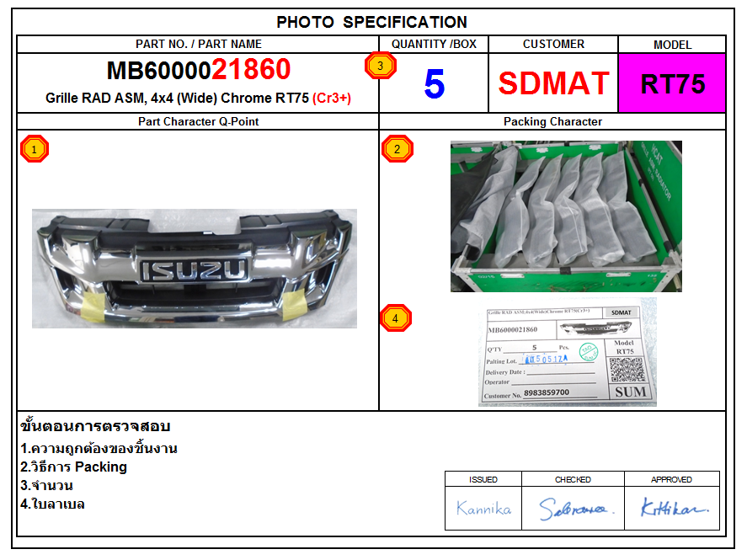
Task: Select step 3.จำนวน
Action: click(46, 486)
